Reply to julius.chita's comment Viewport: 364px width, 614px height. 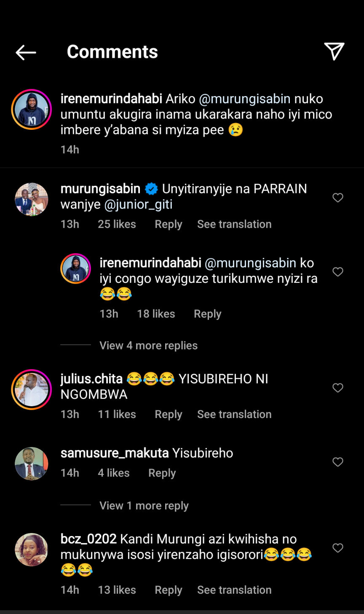[169, 414]
